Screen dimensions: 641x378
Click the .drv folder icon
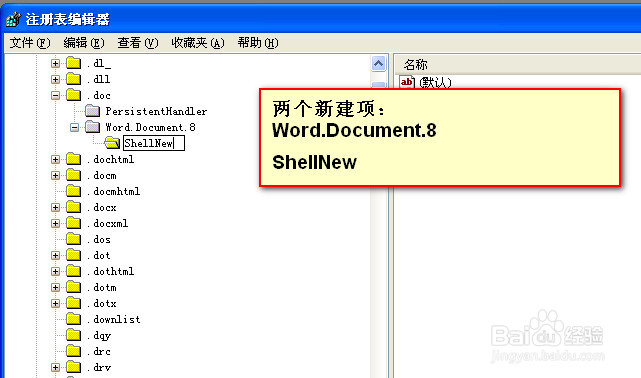[74, 367]
